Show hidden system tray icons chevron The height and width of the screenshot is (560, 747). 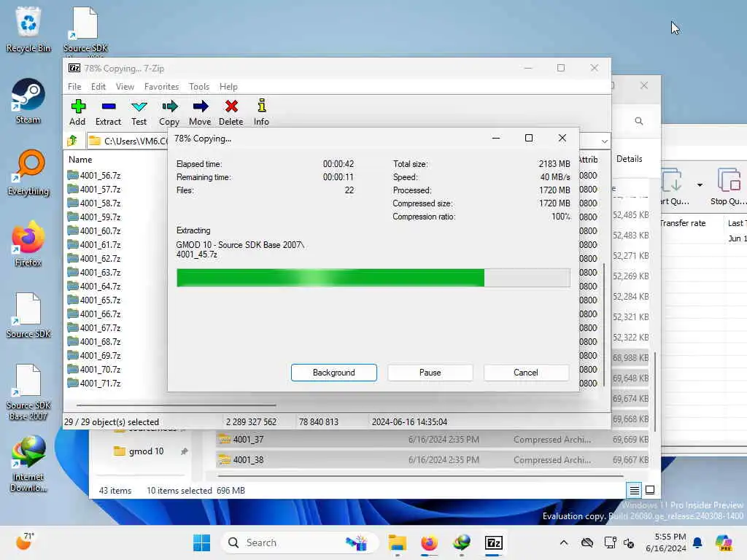point(564,542)
